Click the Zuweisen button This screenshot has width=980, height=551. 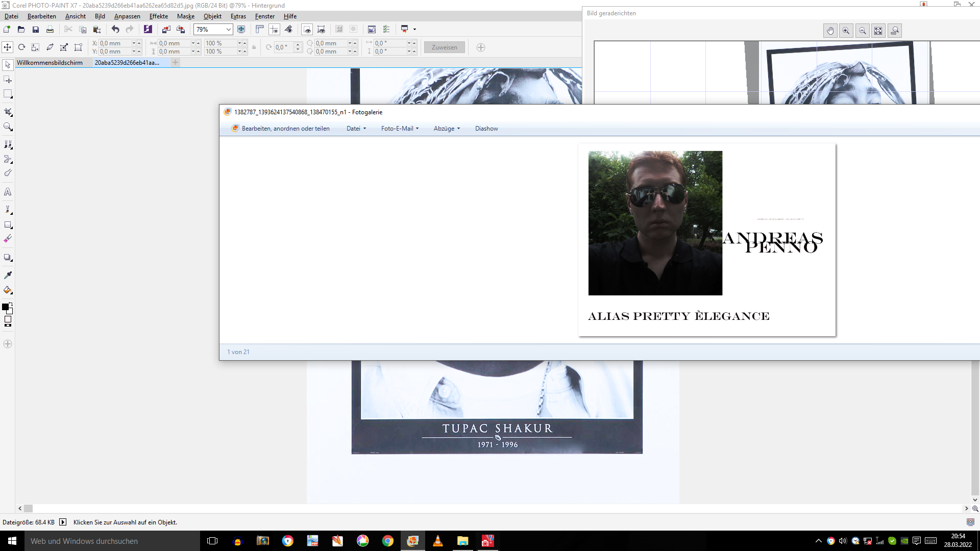(x=445, y=47)
